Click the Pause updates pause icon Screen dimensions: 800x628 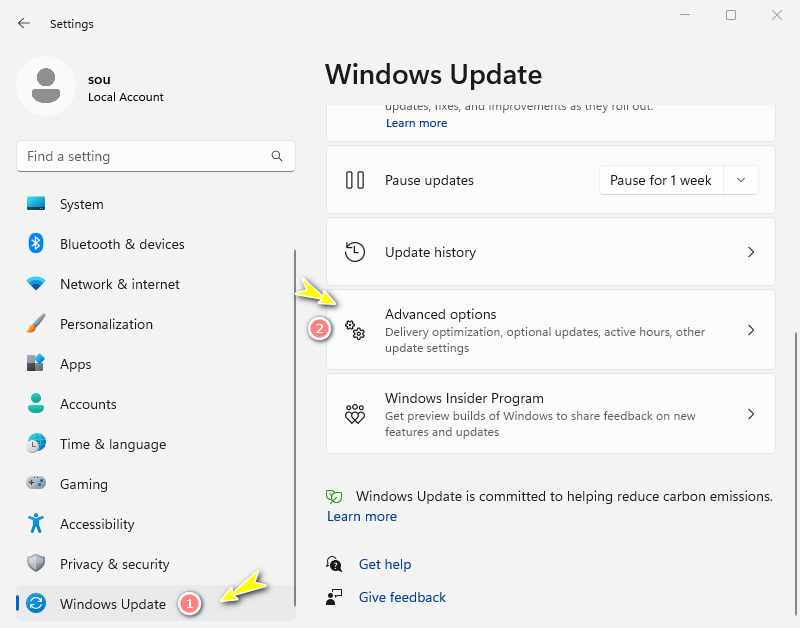(355, 180)
